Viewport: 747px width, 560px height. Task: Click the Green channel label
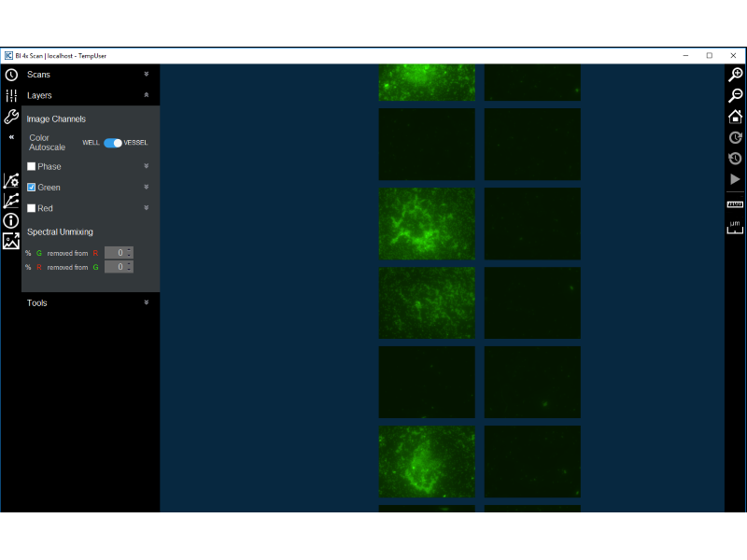(49, 188)
